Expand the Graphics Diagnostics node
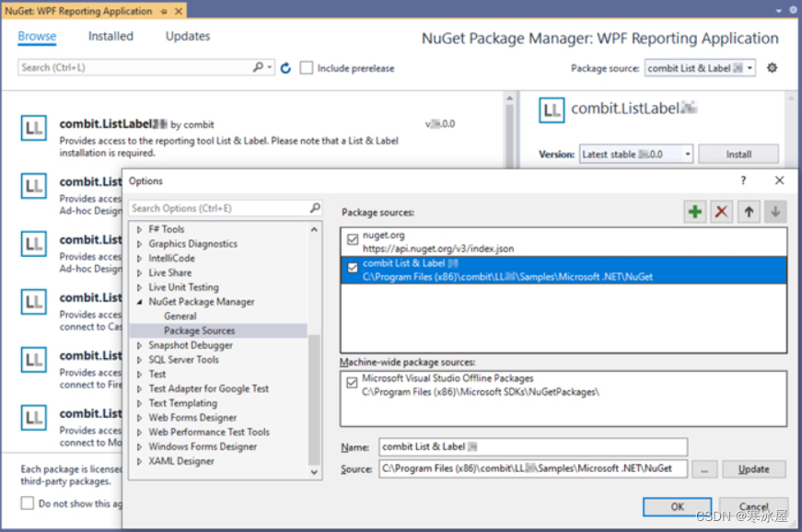The width and height of the screenshot is (802, 532). tap(139, 244)
